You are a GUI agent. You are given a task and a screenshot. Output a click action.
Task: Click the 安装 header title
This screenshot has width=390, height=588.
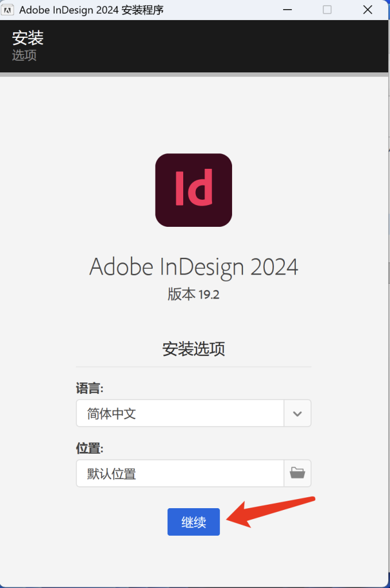tap(28, 38)
